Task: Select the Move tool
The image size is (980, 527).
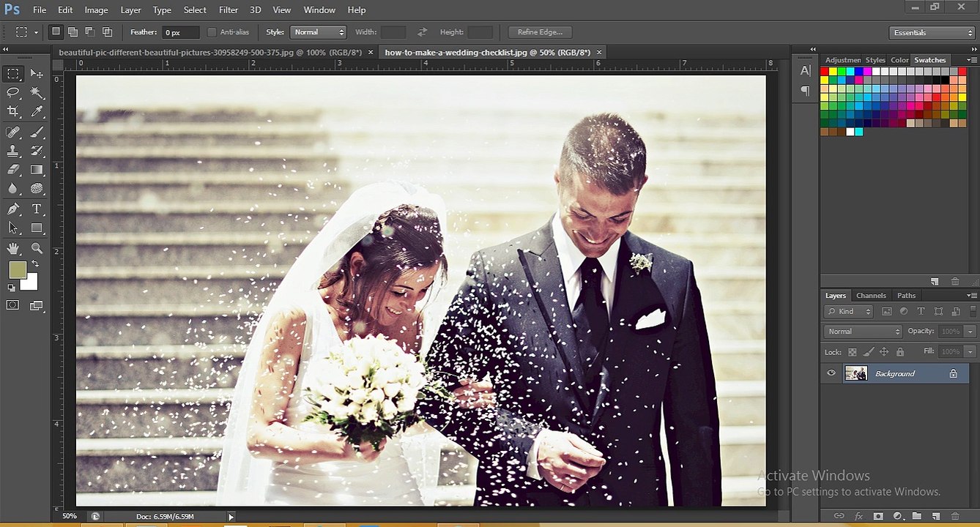Action: 37,73
